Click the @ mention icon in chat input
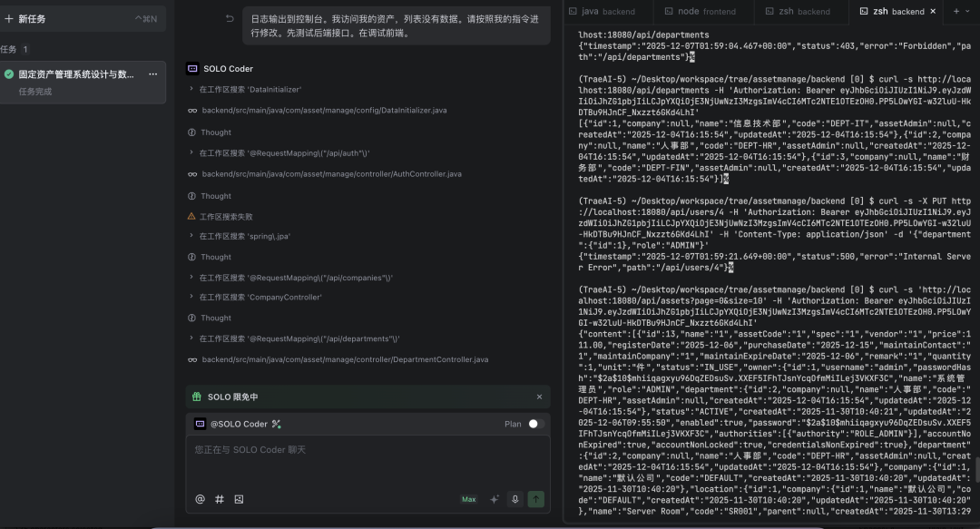980x529 pixels. [x=200, y=499]
